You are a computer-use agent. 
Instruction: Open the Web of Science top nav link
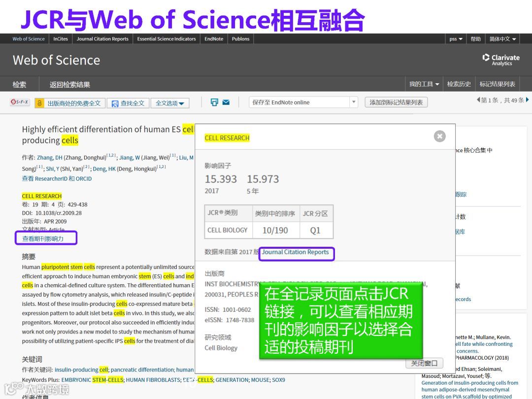(x=29, y=39)
